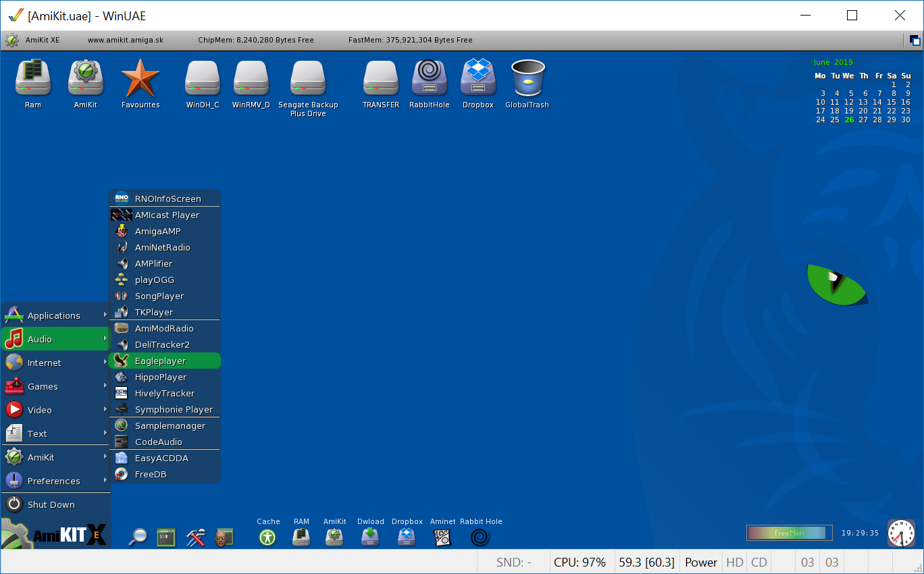Click the analog clock icon

click(901, 533)
